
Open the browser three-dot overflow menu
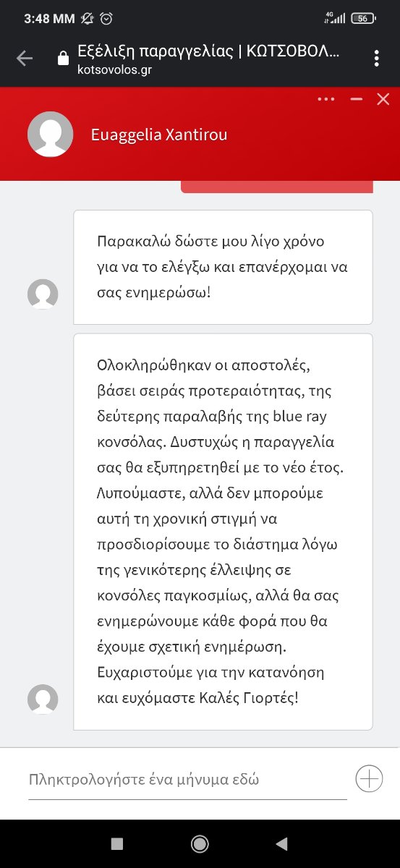[377, 59]
